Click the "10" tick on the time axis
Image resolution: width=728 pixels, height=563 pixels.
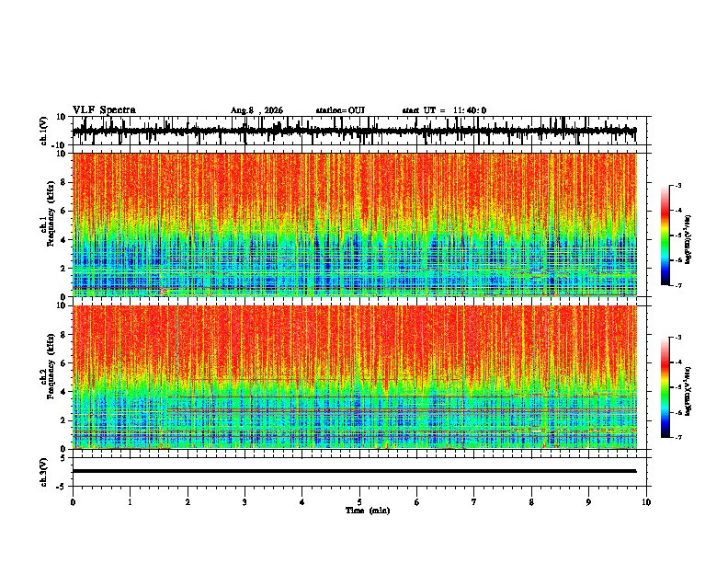pyautogui.click(x=646, y=502)
